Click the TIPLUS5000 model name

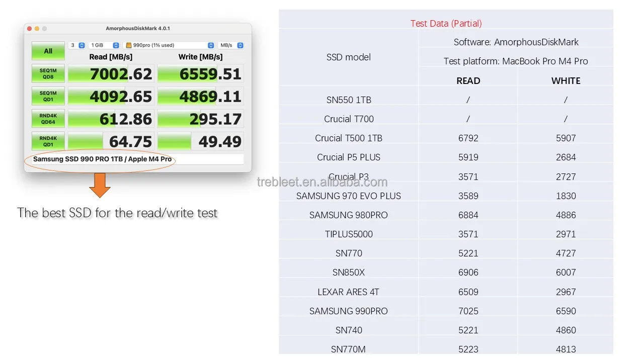pos(349,234)
